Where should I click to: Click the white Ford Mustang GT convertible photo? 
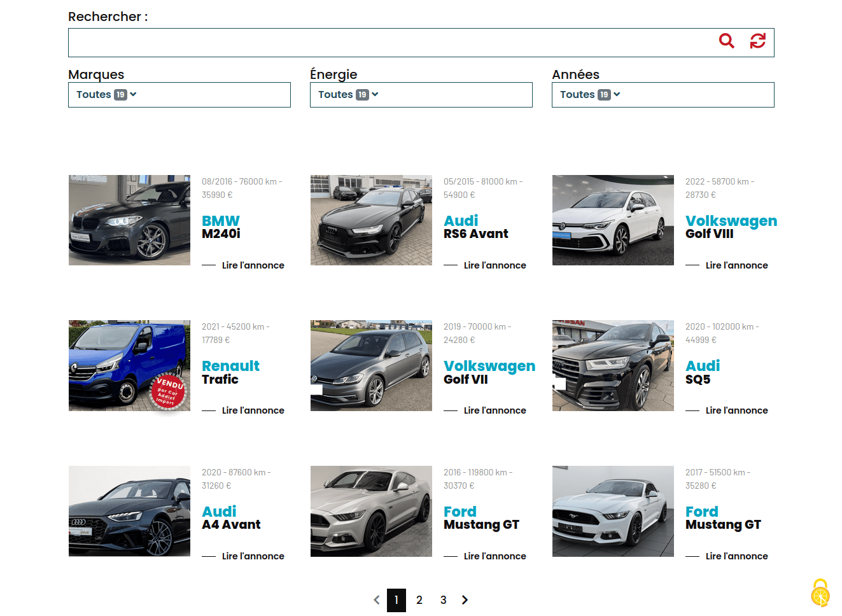pyautogui.click(x=613, y=511)
